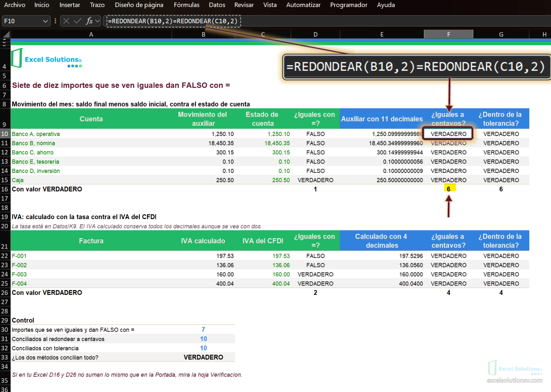The height and width of the screenshot is (392, 551).
Task: Click the Excel Solutions logo
Action: (46, 59)
